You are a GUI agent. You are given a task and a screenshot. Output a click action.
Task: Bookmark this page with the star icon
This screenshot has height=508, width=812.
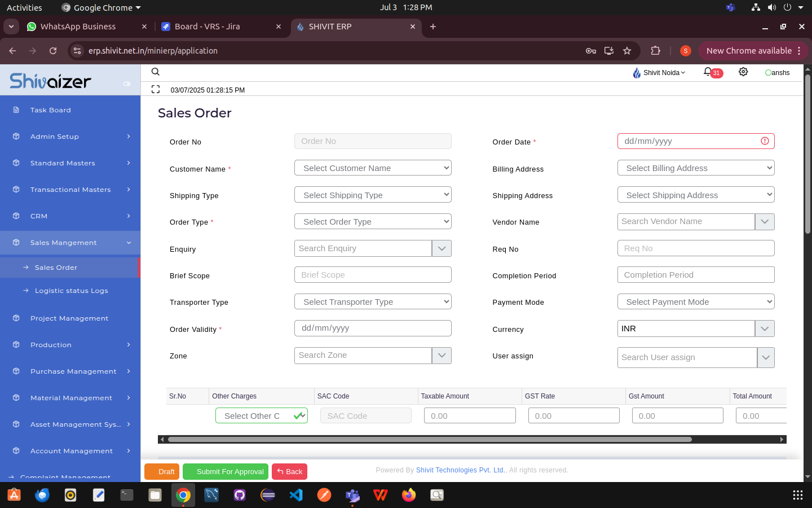[x=627, y=51]
